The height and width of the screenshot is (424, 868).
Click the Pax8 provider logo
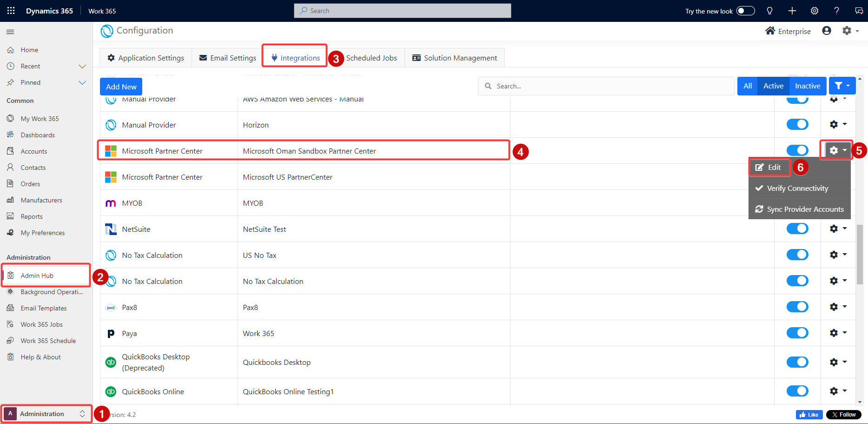[111, 308]
